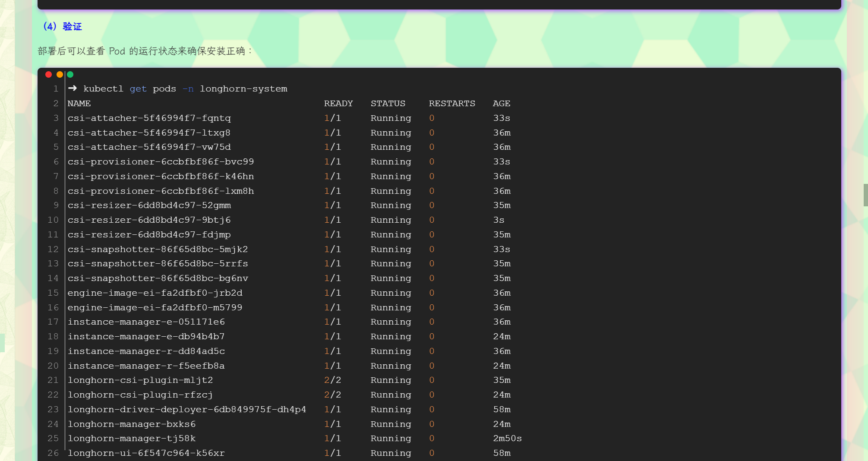Viewport: 868px width, 461px height.
Task: Click age 33s of csi-snapshotter-86f65d8bc-5mjk2 row
Action: pyautogui.click(x=502, y=249)
